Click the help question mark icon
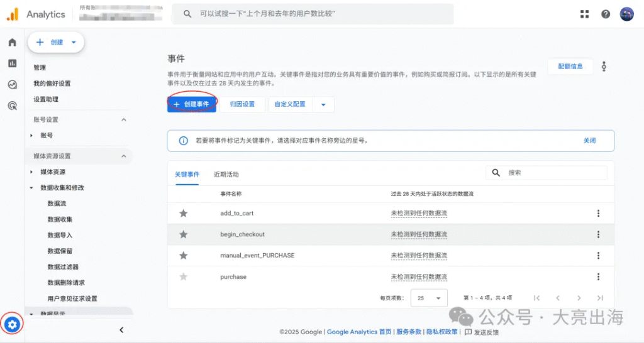The height and width of the screenshot is (343, 644). tap(606, 14)
